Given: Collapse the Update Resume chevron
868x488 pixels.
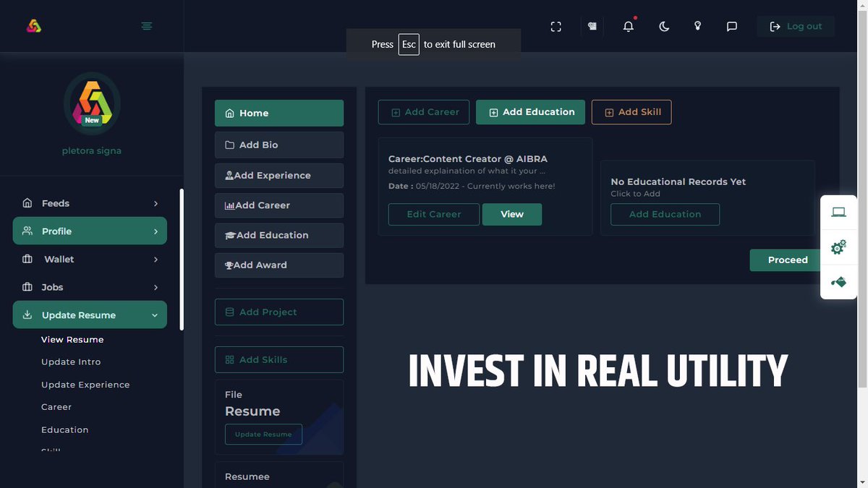Looking at the screenshot, I should pyautogui.click(x=156, y=315).
